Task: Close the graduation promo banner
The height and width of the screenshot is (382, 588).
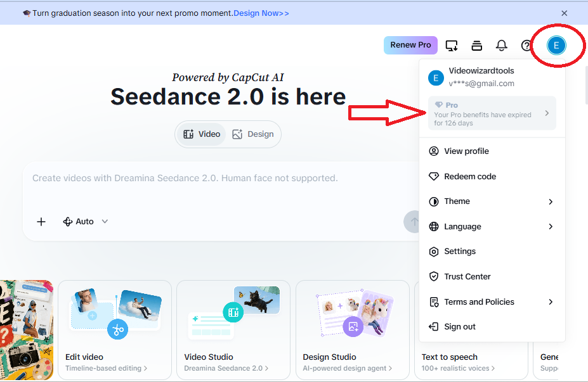Action: 565,13
